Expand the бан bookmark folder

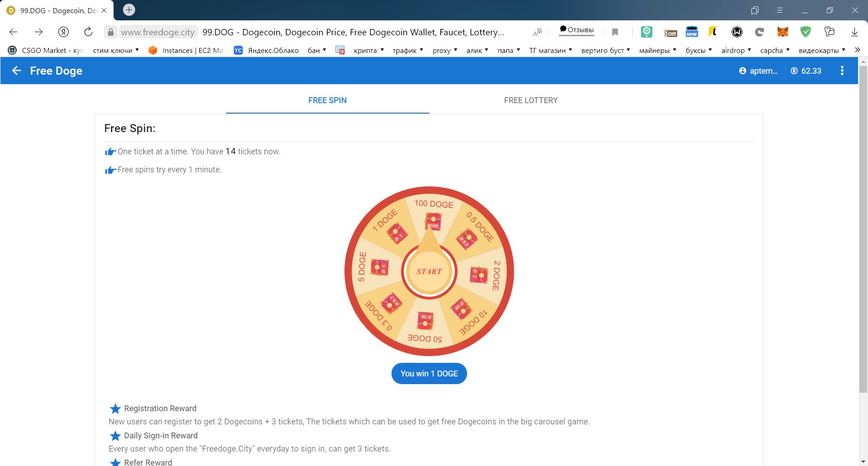pyautogui.click(x=317, y=50)
